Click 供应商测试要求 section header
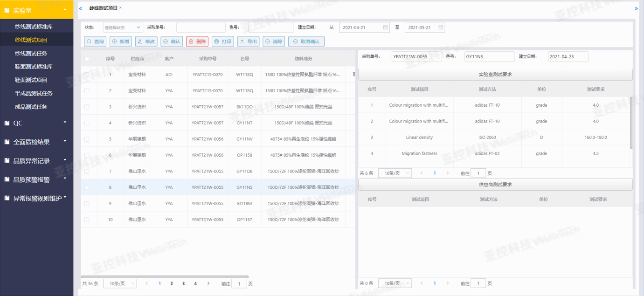 tap(495, 185)
